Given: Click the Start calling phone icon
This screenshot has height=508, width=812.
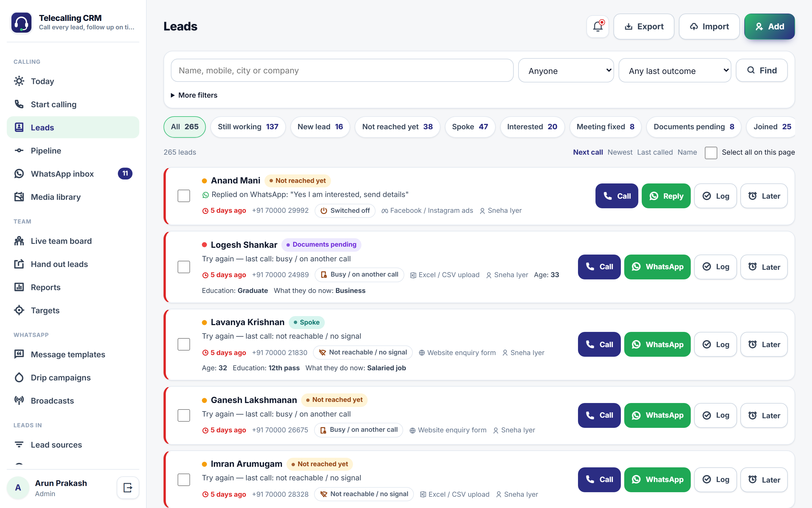Looking at the screenshot, I should [x=19, y=104].
